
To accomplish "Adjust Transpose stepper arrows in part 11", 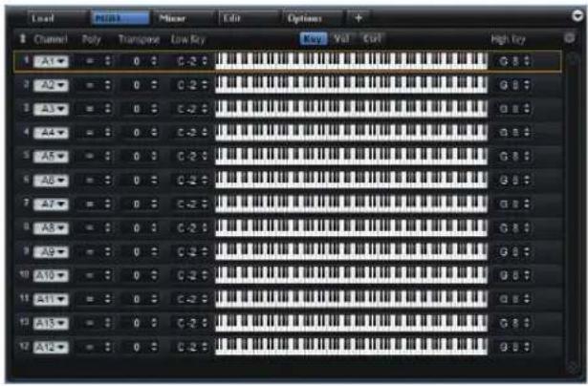I will point(154,299).
